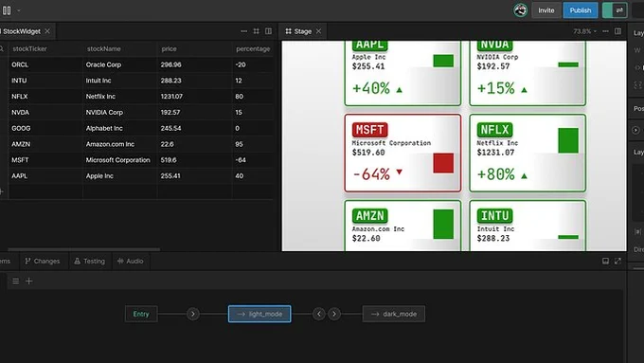Select the Entry state node
Screen dimensions: 644x363
(x=141, y=314)
